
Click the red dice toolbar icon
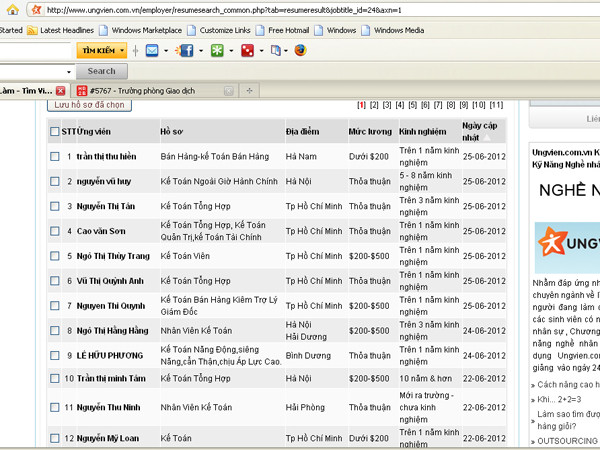tap(247, 50)
